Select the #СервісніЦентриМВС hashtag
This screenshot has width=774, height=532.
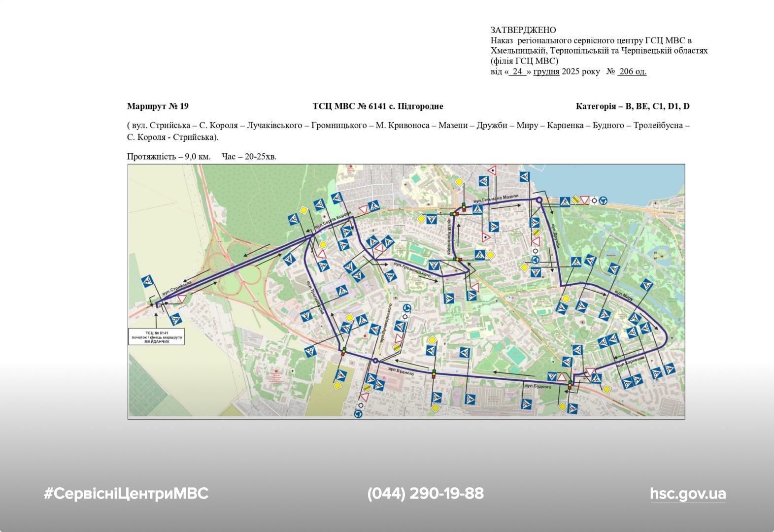[x=126, y=494]
